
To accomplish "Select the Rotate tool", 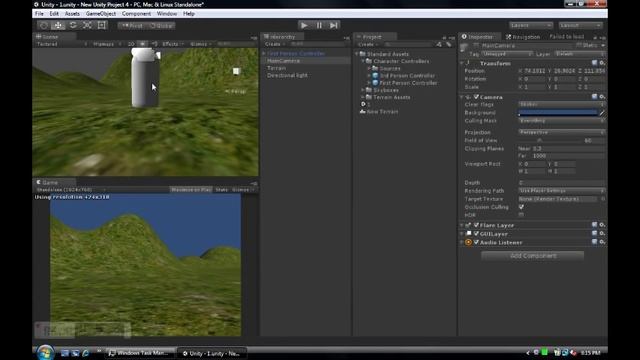I will click(x=73, y=25).
